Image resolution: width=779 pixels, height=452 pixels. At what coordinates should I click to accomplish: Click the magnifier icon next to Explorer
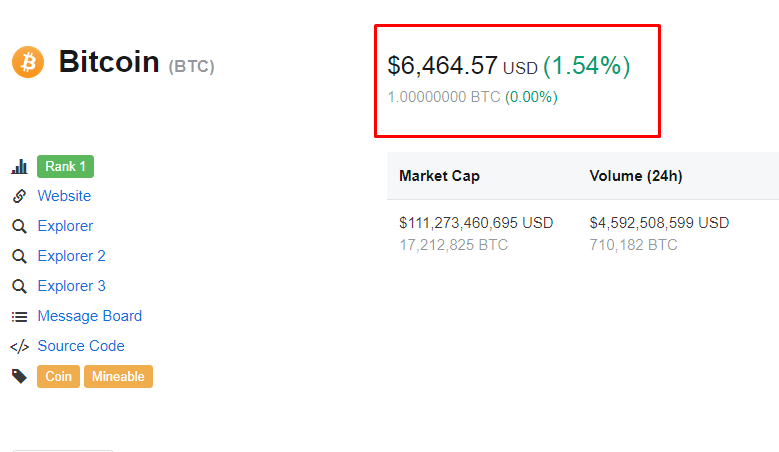point(19,226)
